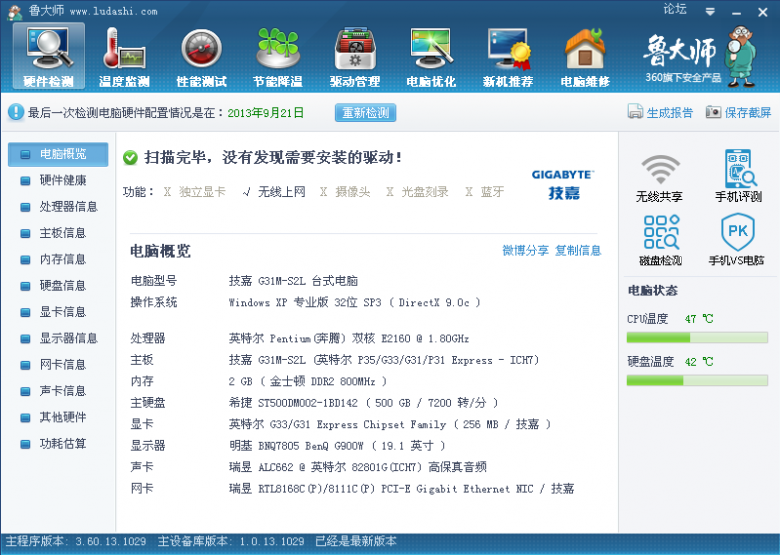The width and height of the screenshot is (780, 555).
Task: Select 硬件健康 in left sidebar
Action: [x=62, y=181]
